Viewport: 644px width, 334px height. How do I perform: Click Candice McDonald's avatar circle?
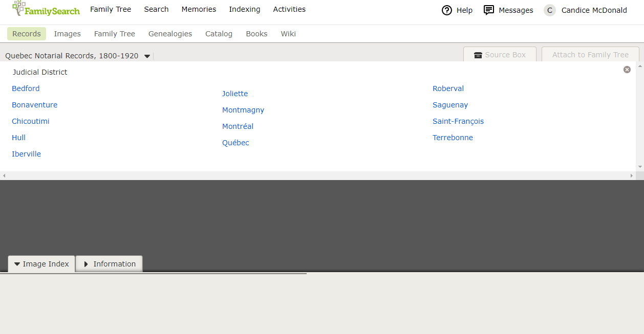coord(550,10)
